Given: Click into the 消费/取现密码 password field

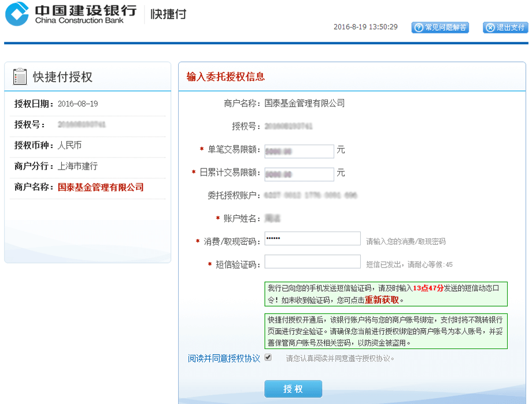Looking at the screenshot, I should click(312, 239).
